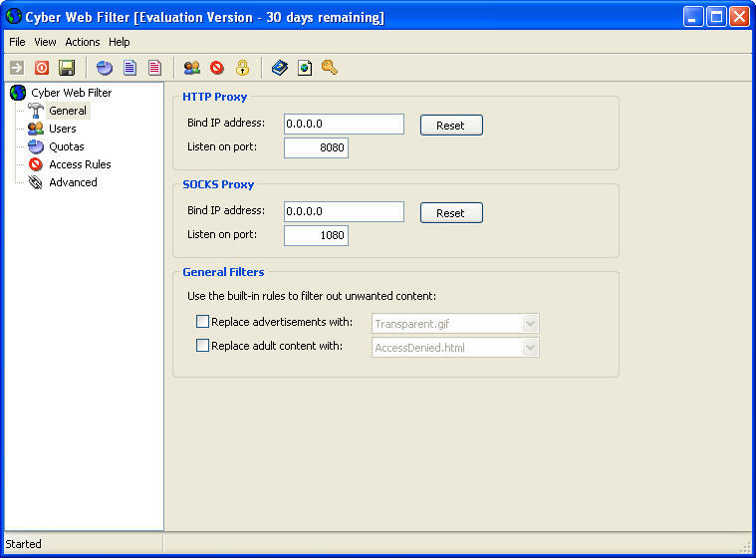Click the yellow padlock toolbar icon

point(242,68)
